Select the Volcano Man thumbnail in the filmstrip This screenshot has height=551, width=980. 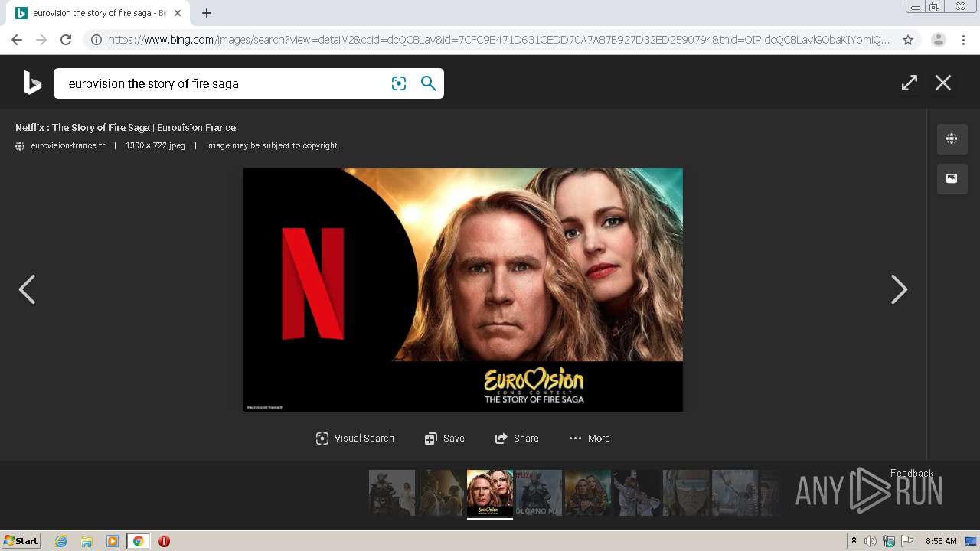539,493
